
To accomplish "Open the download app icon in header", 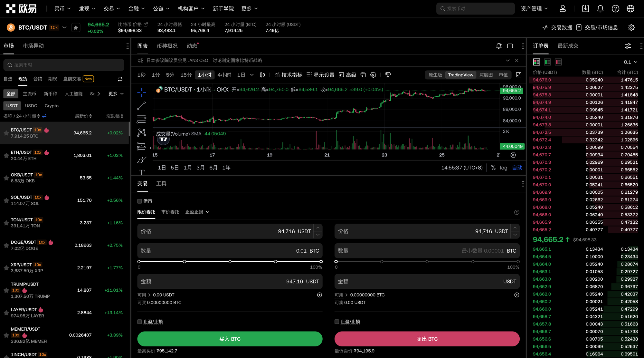I will (x=585, y=9).
